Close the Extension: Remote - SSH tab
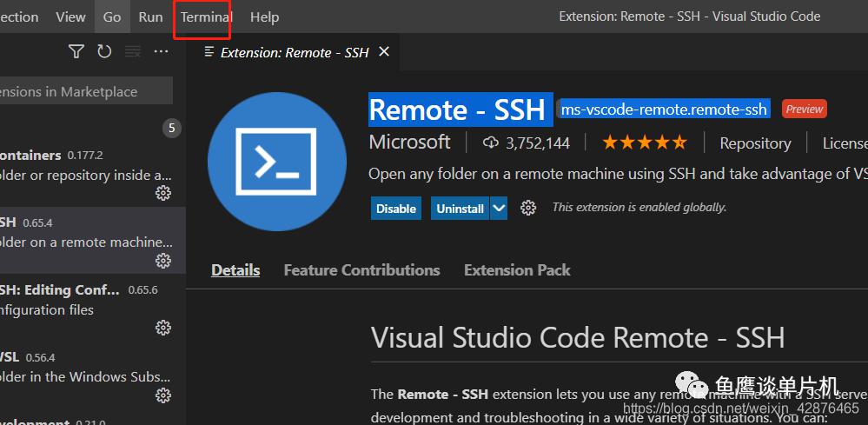Screen dimensions: 868x425 (384, 51)
